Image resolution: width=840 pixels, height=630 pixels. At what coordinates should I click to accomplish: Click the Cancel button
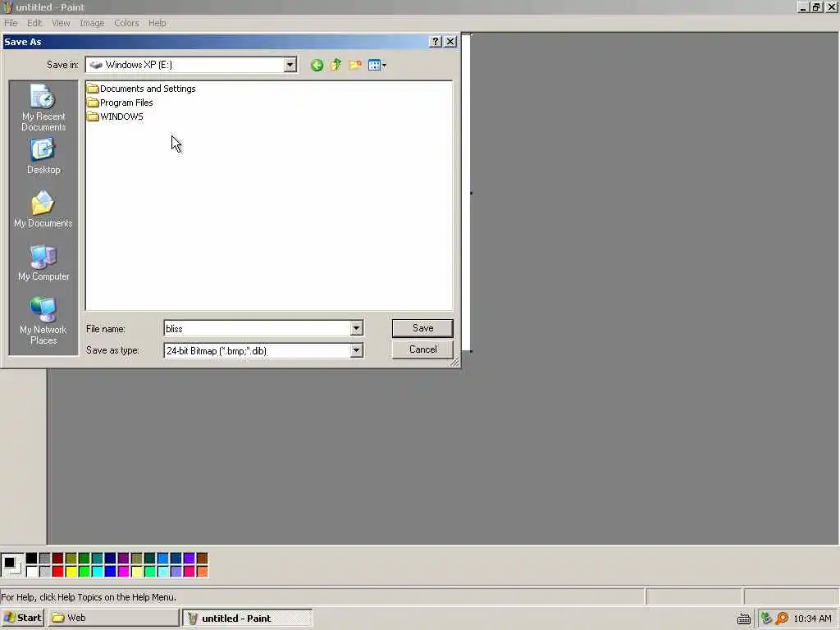click(422, 349)
